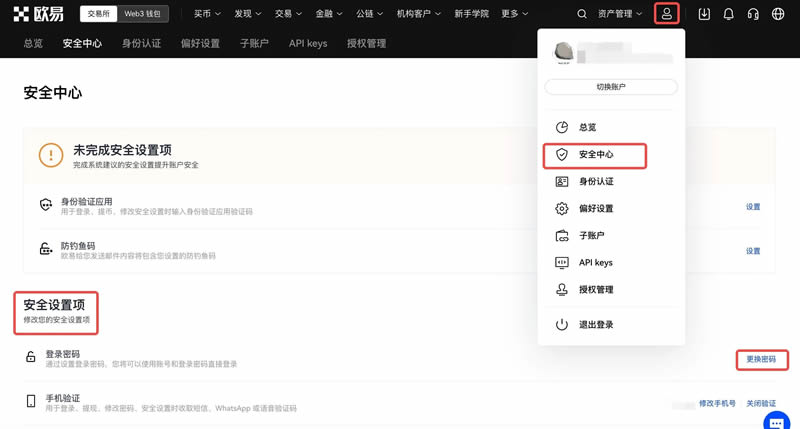Click the user profile icon in header
This screenshot has height=429, width=800.
(x=667, y=14)
